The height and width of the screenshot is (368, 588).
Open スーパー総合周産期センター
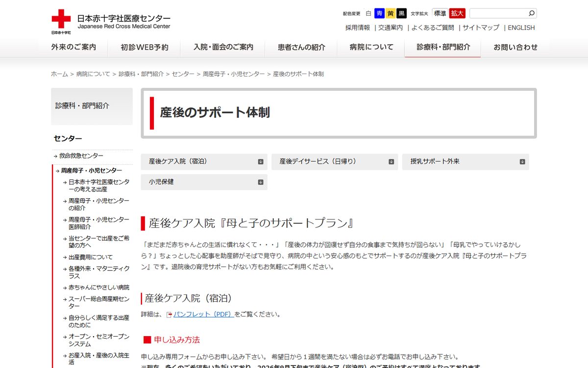[99, 302]
